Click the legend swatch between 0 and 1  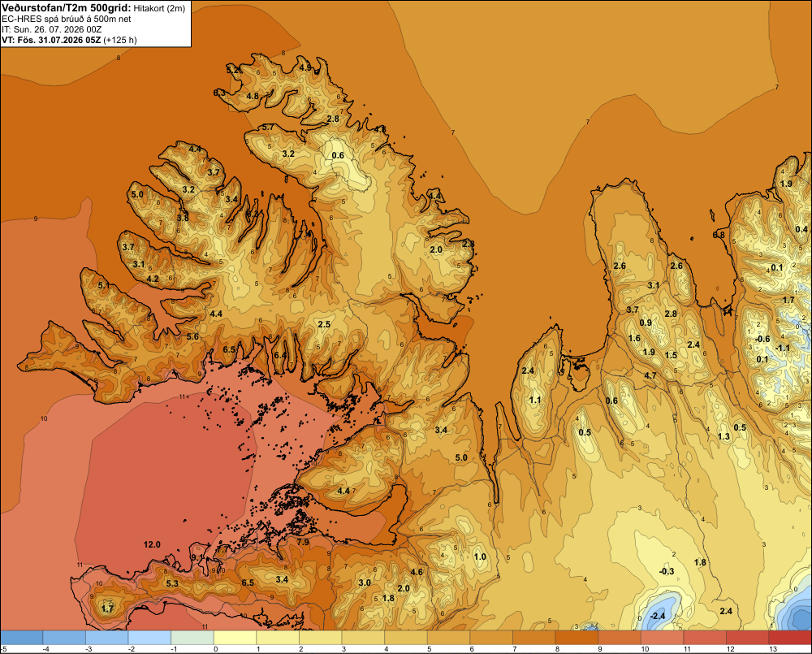click(235, 637)
